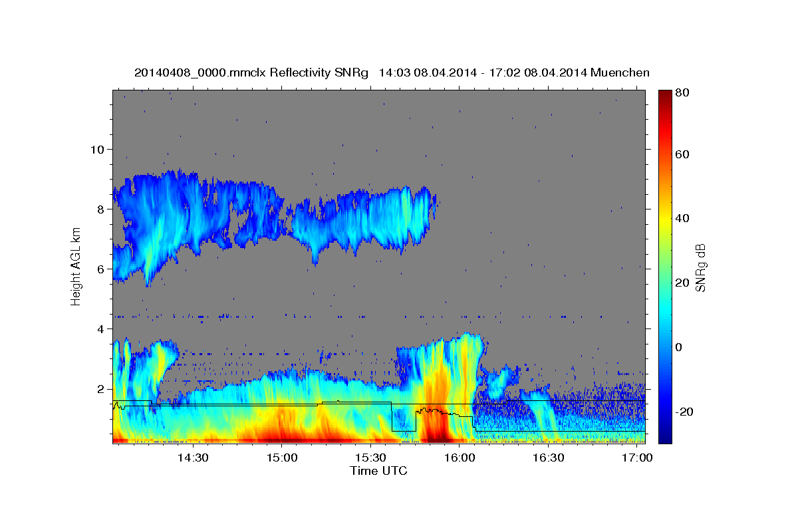Click the colorbar value 80
The width and height of the screenshot is (798, 532).
684,93
